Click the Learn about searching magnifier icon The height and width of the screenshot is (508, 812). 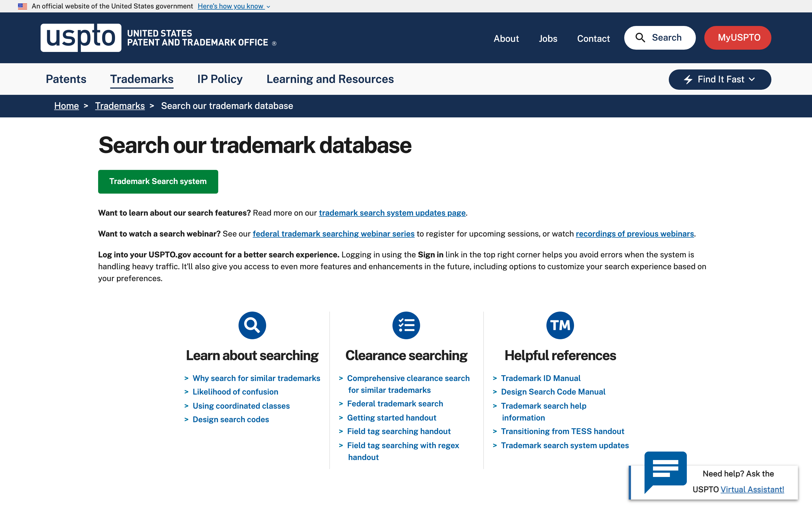coord(252,325)
